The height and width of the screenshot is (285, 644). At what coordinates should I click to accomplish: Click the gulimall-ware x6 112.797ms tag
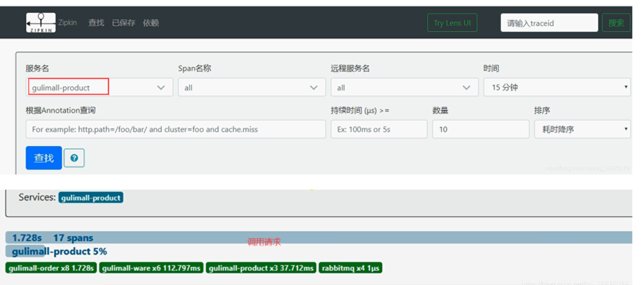[x=152, y=268]
